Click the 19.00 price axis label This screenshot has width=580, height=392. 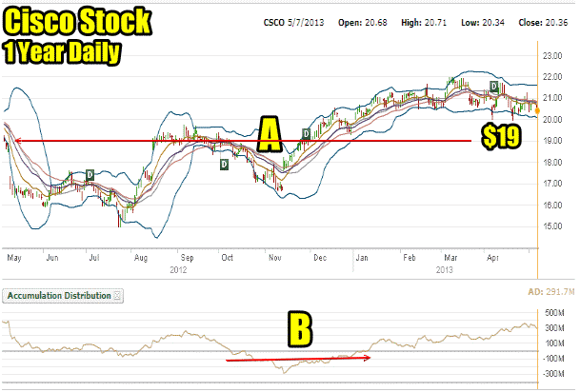coord(552,141)
